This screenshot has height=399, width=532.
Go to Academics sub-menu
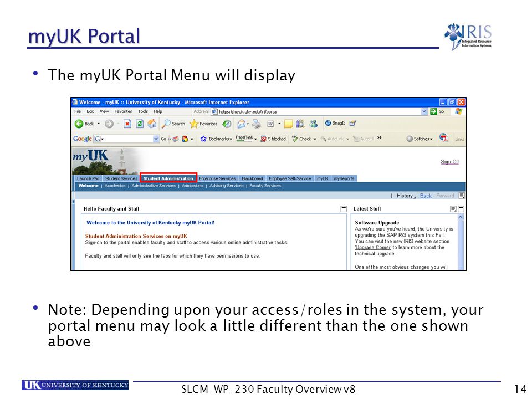tap(115, 186)
